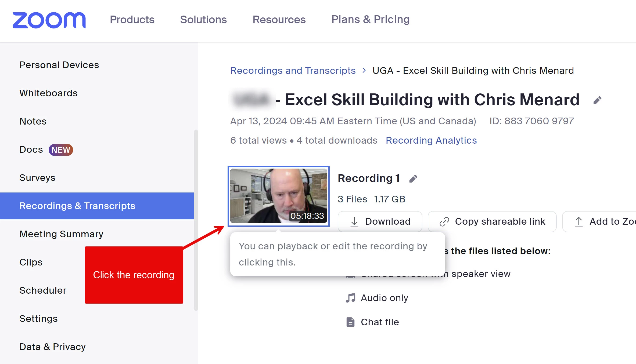Screen dimensions: 636x364
Task: Go to Docs marked NEW
Action: pos(31,150)
